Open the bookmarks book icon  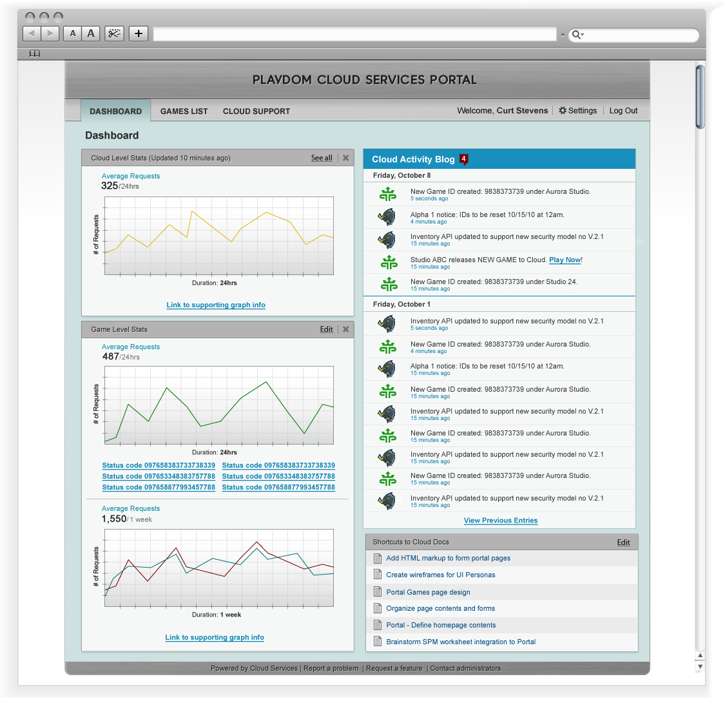click(x=35, y=53)
